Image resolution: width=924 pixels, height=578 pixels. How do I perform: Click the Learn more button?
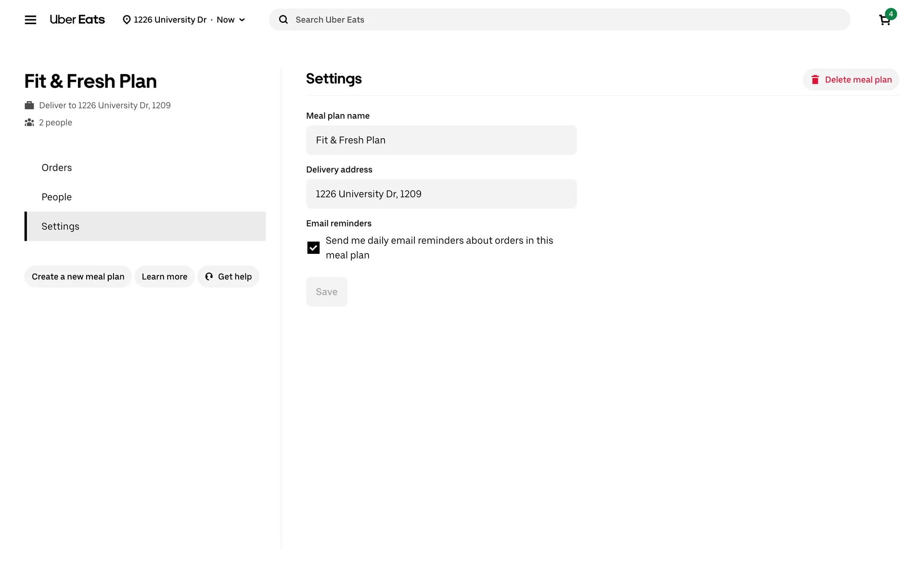coord(165,276)
